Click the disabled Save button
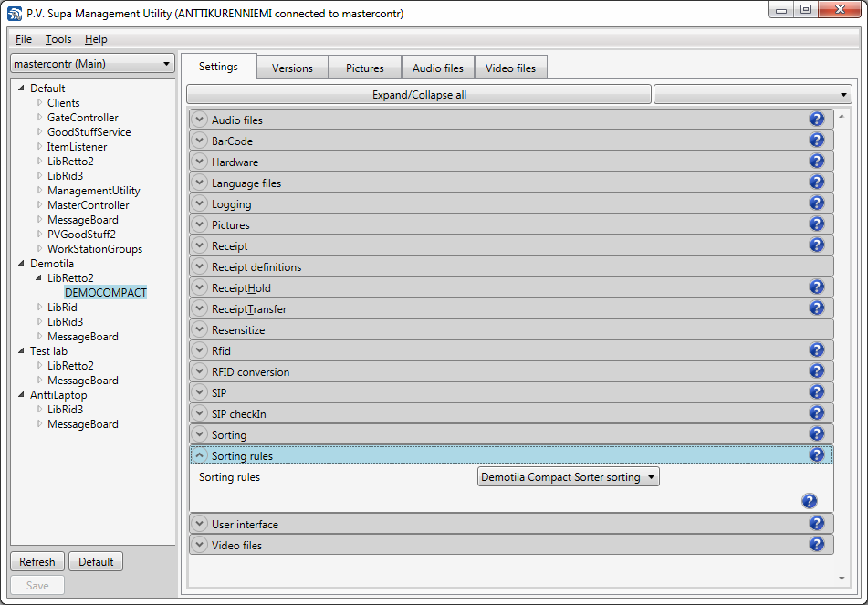Viewport: 868px width, 605px height. (x=37, y=585)
